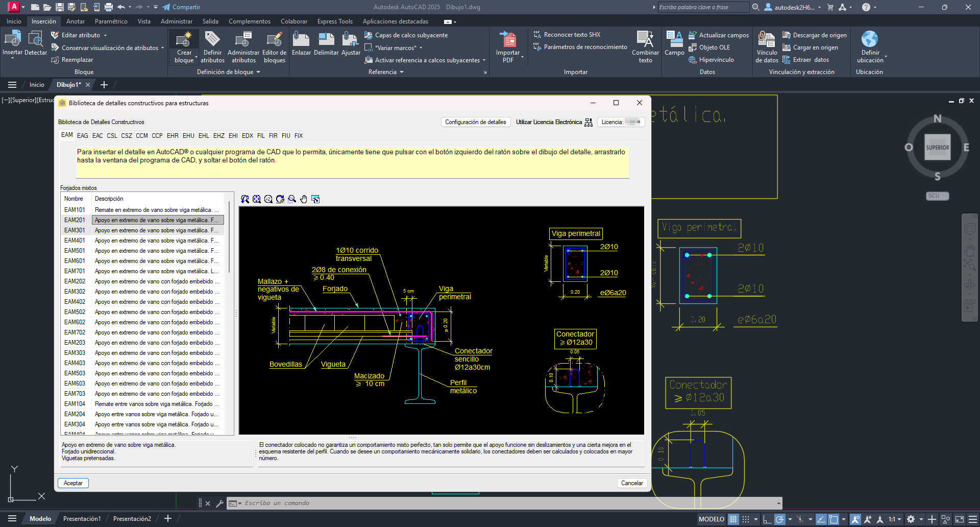
Task: Click the zoom extents icon in preview
Action: [257, 199]
